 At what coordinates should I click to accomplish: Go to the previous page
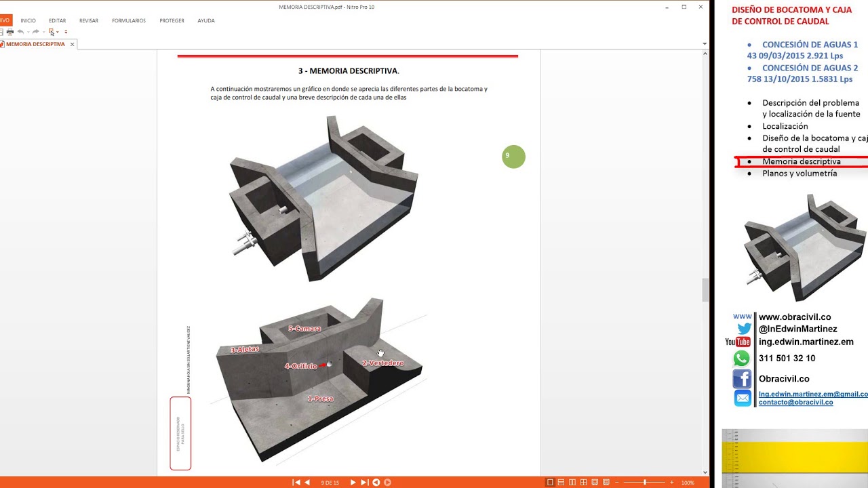tap(307, 482)
